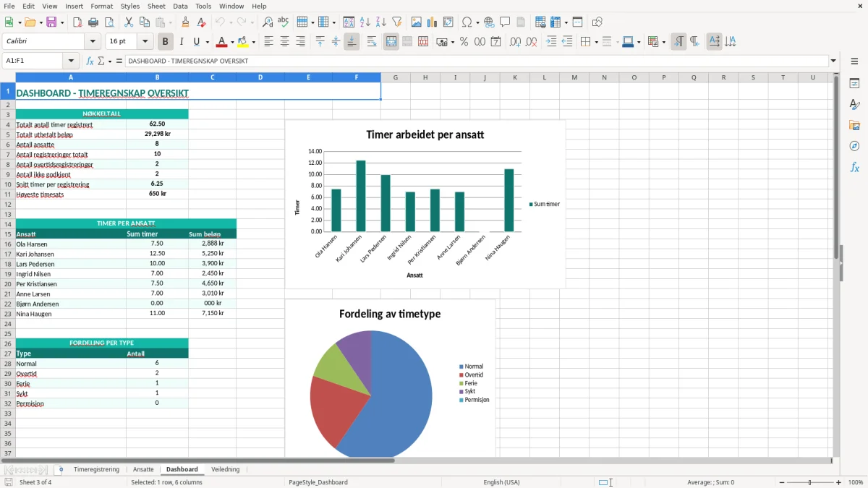The width and height of the screenshot is (868, 488).
Task: Click the Add Decimal Place icon
Action: [x=515, y=42]
